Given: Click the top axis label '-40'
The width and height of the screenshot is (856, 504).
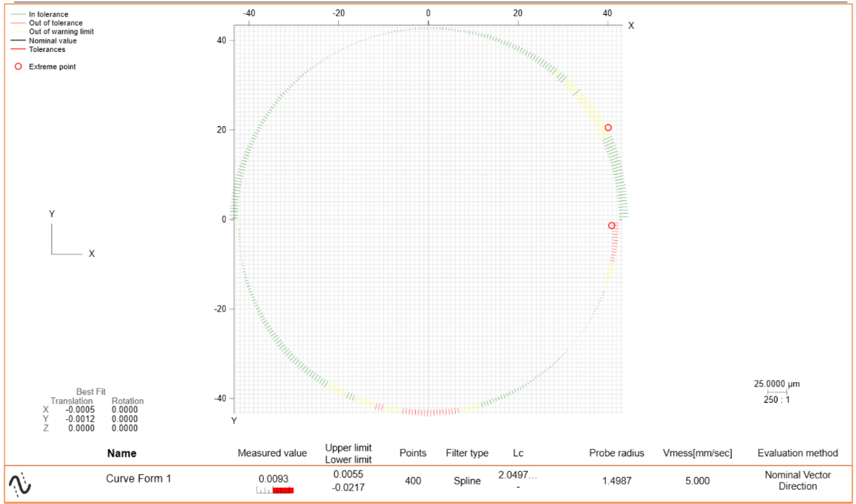Looking at the screenshot, I should coord(249,13).
